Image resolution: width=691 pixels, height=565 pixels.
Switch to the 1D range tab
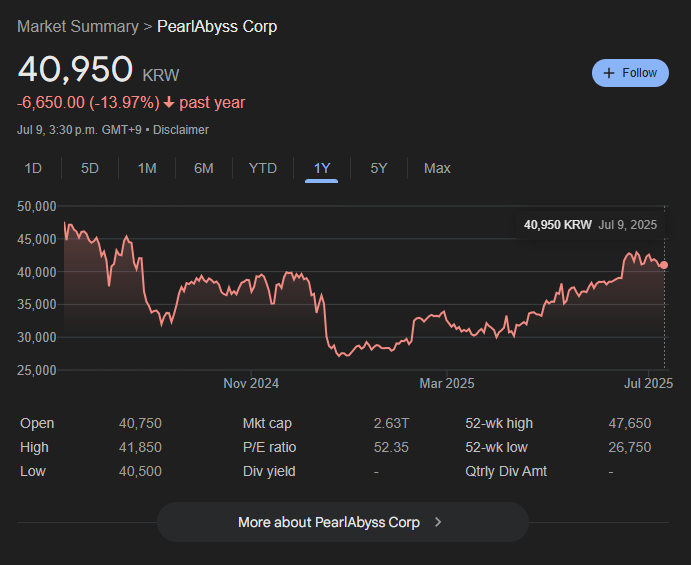[x=33, y=168]
